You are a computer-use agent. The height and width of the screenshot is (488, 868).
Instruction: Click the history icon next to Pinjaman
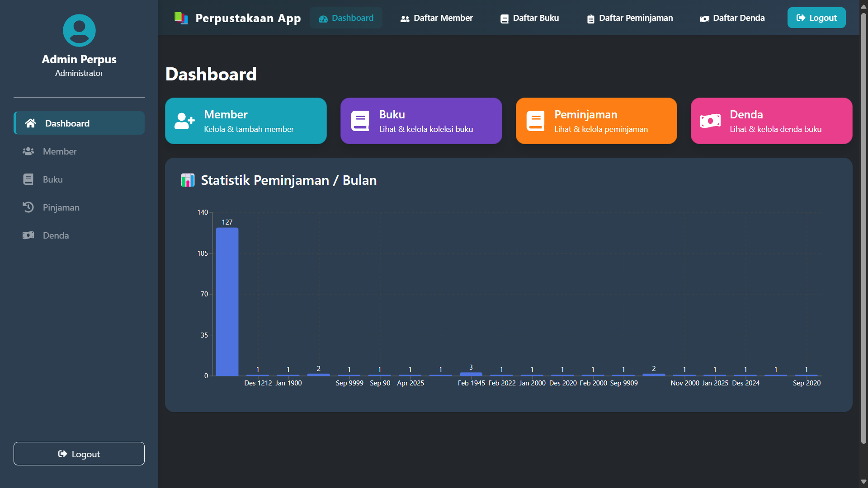(x=28, y=207)
